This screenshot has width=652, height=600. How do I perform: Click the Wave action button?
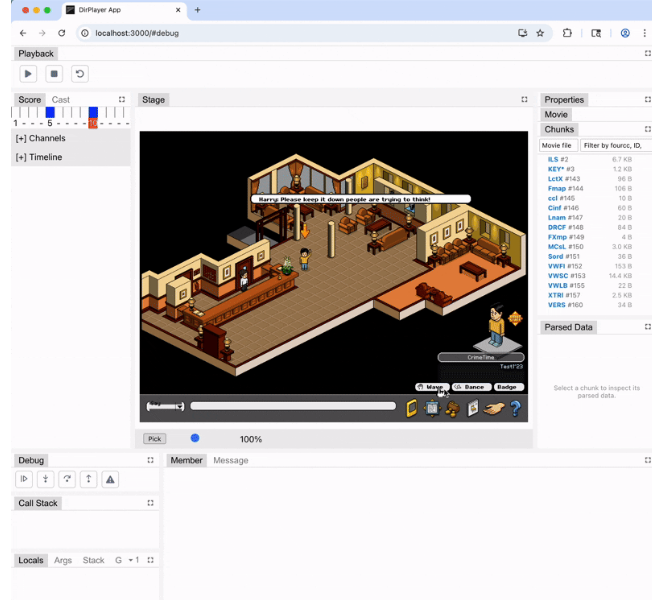pyautogui.click(x=432, y=387)
